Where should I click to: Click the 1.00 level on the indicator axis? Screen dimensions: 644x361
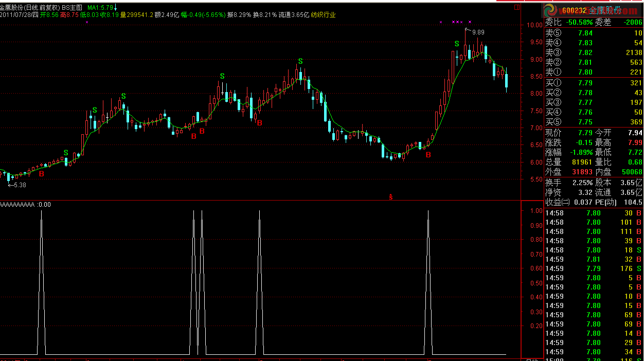535,210
